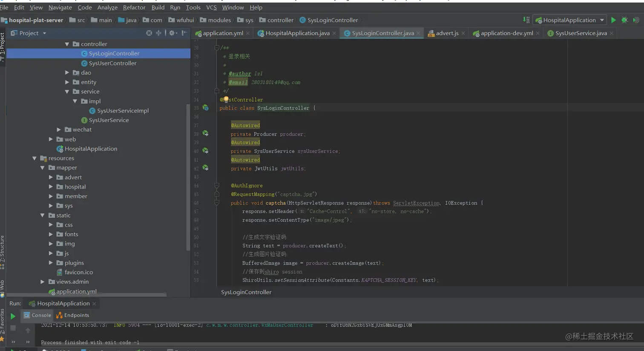Fold the captcha method in gutter
644x351 pixels.
[x=217, y=203]
